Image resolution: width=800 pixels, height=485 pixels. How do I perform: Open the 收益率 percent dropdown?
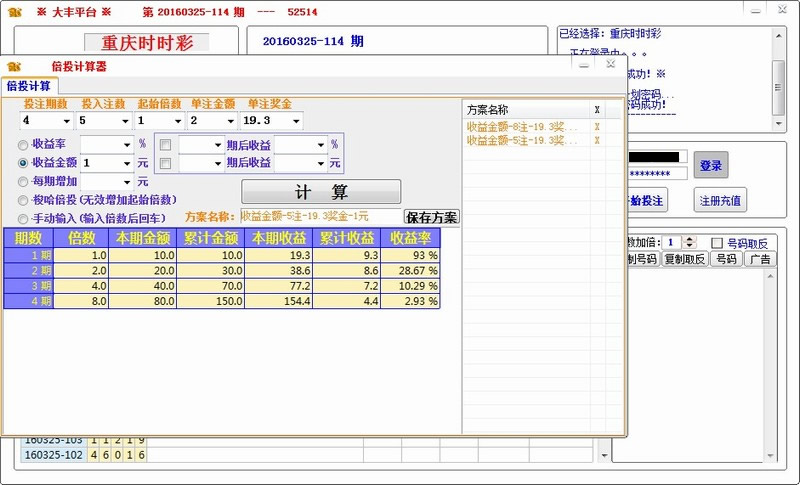click(x=127, y=145)
